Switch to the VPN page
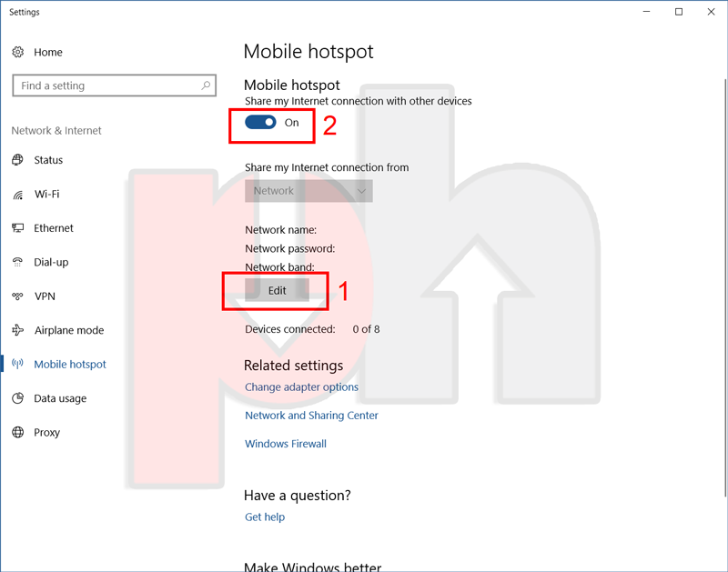Viewport: 728px width, 572px height. coord(45,296)
